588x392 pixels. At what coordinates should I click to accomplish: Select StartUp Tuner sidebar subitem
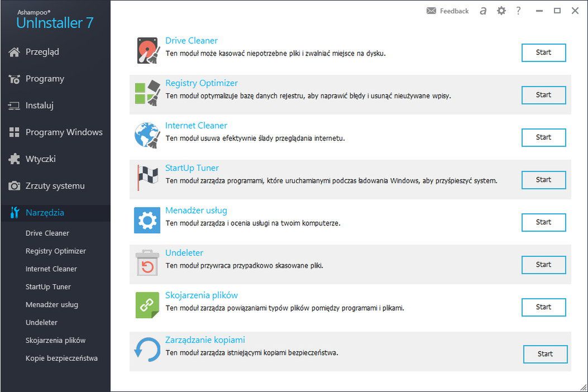click(x=48, y=287)
